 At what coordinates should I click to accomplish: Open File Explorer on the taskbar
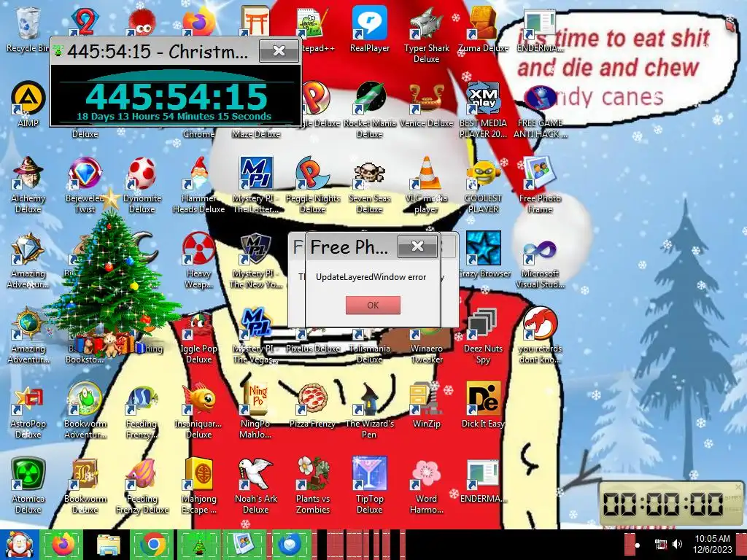tap(108, 544)
